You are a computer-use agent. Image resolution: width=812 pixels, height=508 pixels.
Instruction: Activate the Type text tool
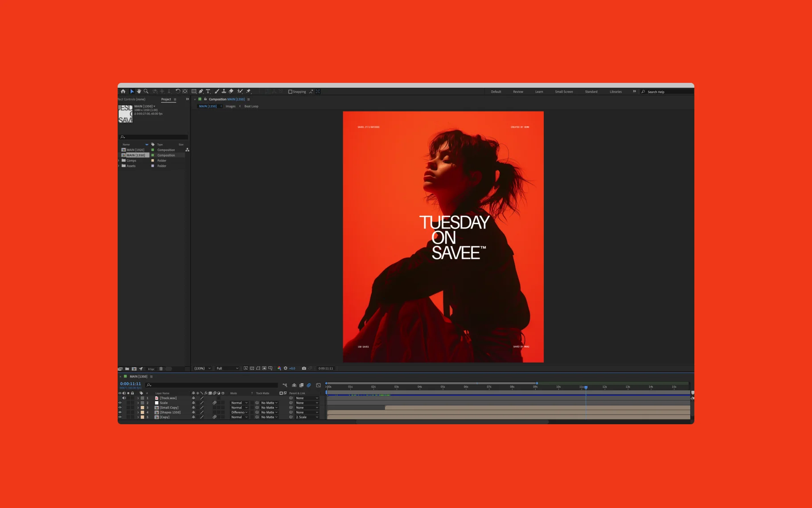click(208, 91)
